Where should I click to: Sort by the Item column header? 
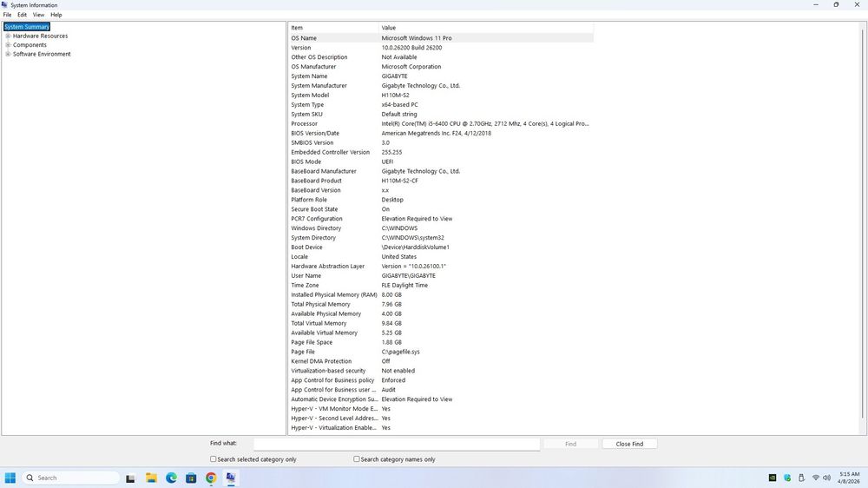(334, 28)
